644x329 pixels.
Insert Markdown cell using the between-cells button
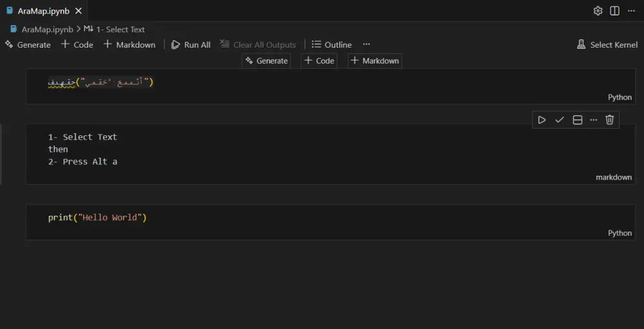[x=375, y=61]
